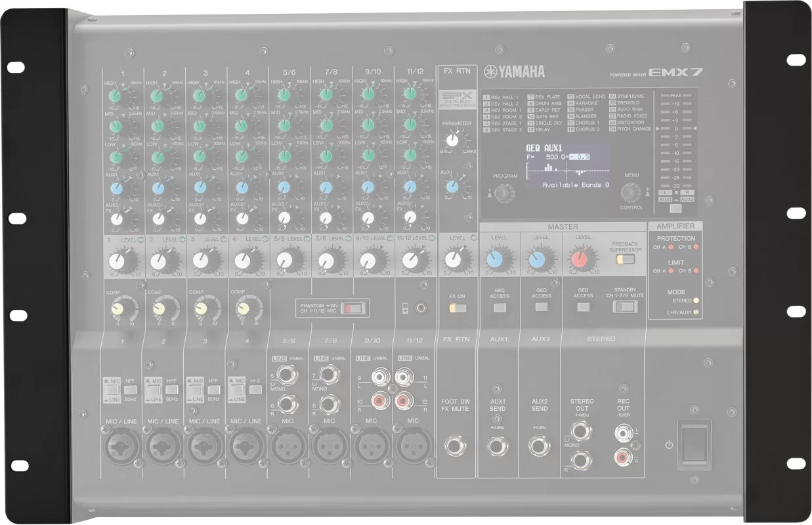Screen dimensions: 812x525
Task: Click the power switch
Action: coord(694,443)
